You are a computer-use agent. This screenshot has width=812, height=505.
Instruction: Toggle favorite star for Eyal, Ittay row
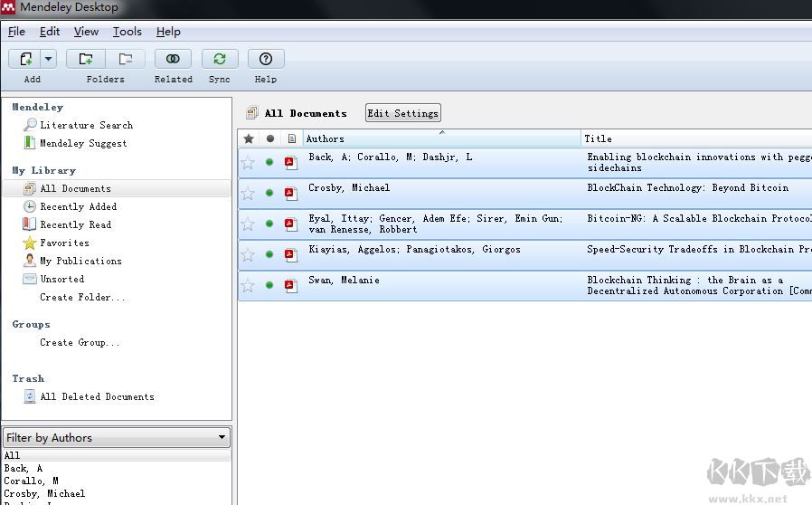click(248, 224)
